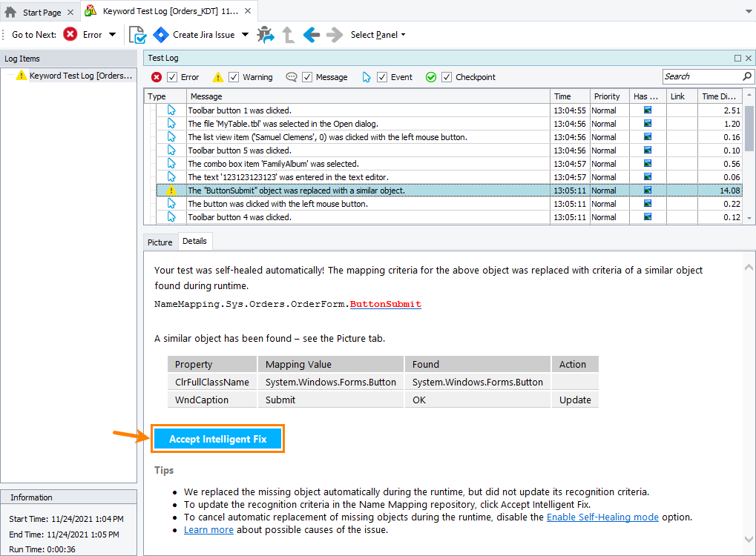Click the search magnifier icon in Test Log

[x=747, y=76]
